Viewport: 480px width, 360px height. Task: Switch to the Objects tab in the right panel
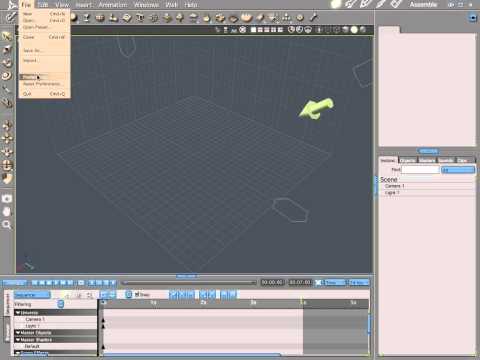pos(408,160)
